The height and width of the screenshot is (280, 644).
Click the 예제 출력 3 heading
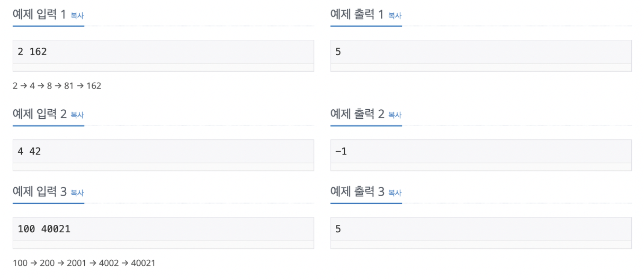click(357, 192)
